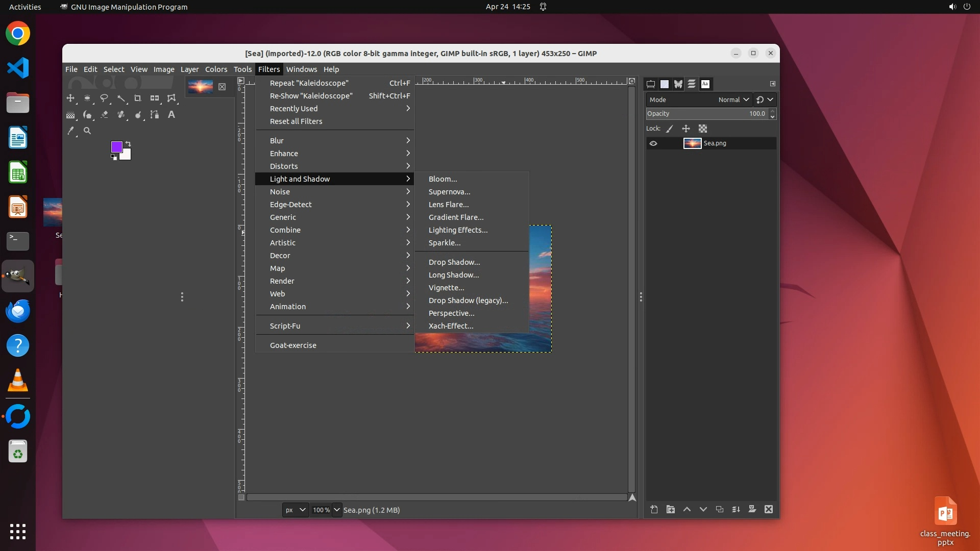Open the layer Mode Normal dropdown
The image size is (980, 551).
(733, 100)
